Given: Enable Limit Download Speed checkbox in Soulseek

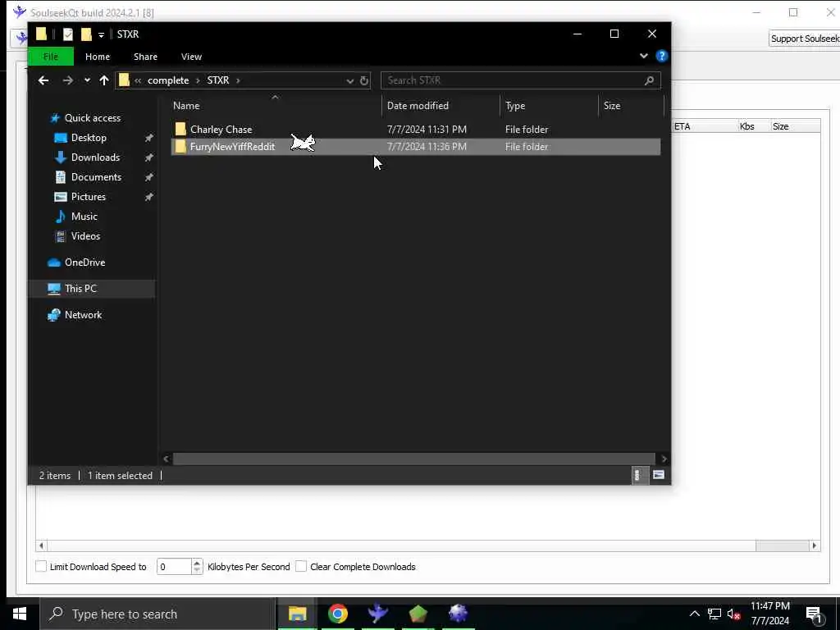Looking at the screenshot, I should [41, 566].
